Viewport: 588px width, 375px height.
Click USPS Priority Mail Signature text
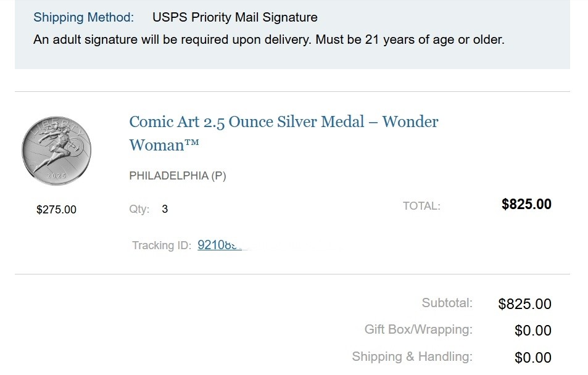point(234,17)
